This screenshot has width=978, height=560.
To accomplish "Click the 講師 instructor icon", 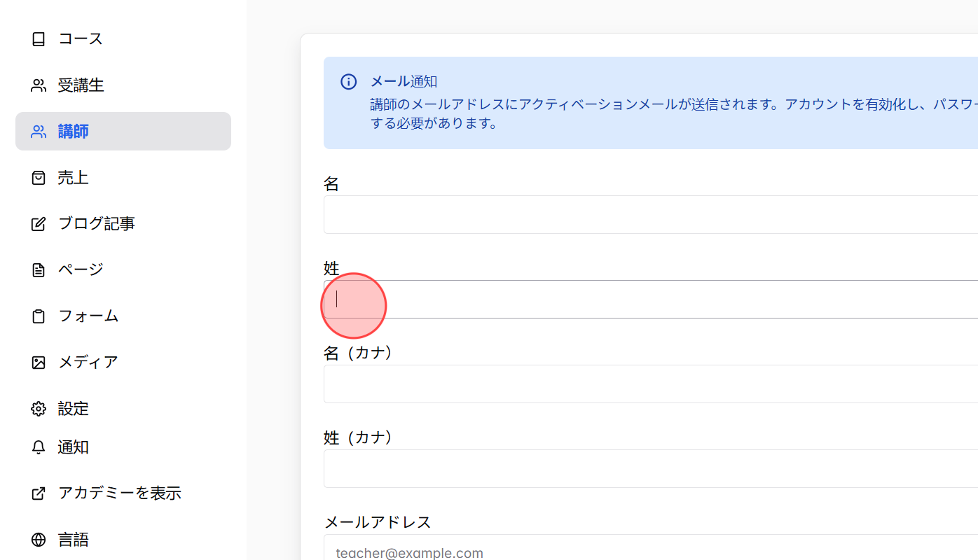I will pyautogui.click(x=39, y=131).
